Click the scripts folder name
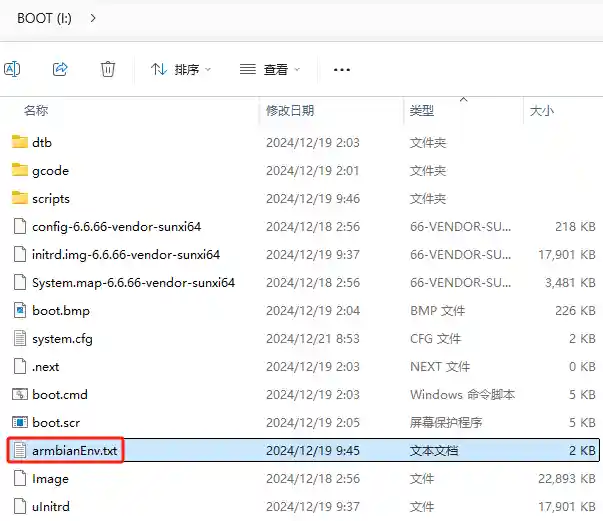 click(x=51, y=199)
